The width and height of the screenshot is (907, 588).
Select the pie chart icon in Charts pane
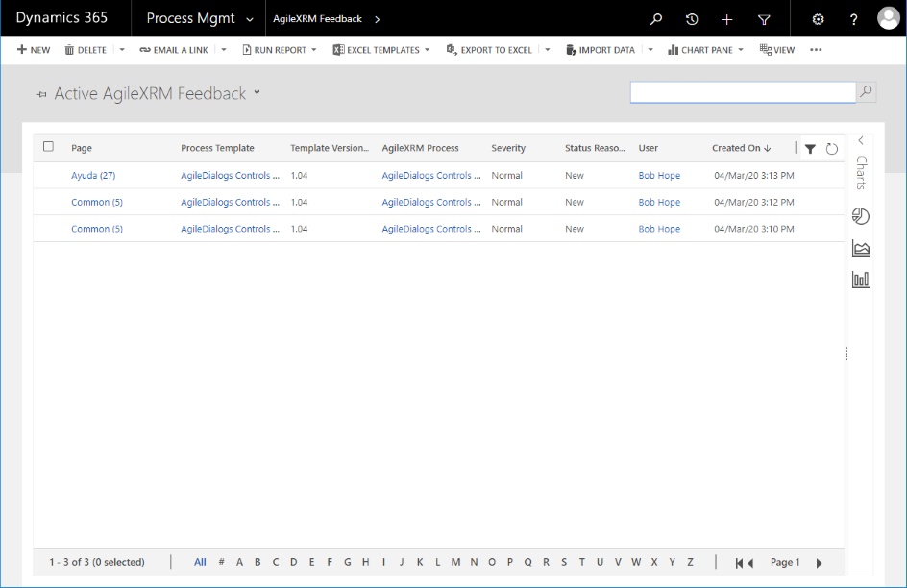(861, 216)
